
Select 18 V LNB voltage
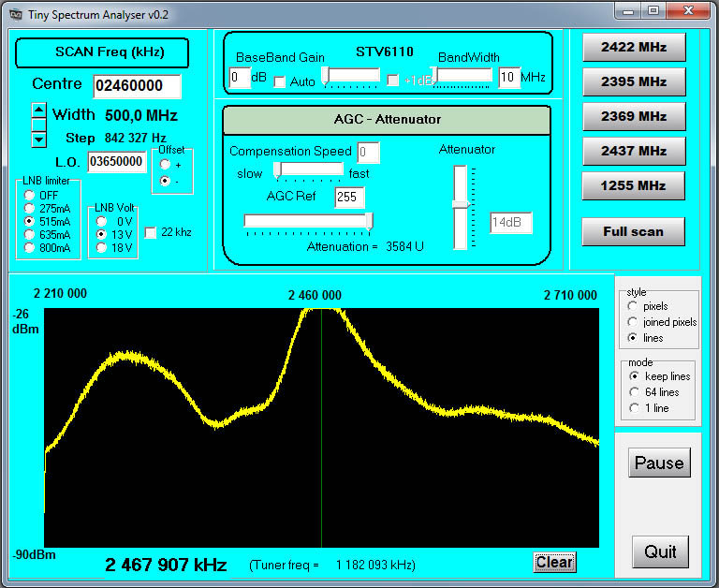pos(101,248)
